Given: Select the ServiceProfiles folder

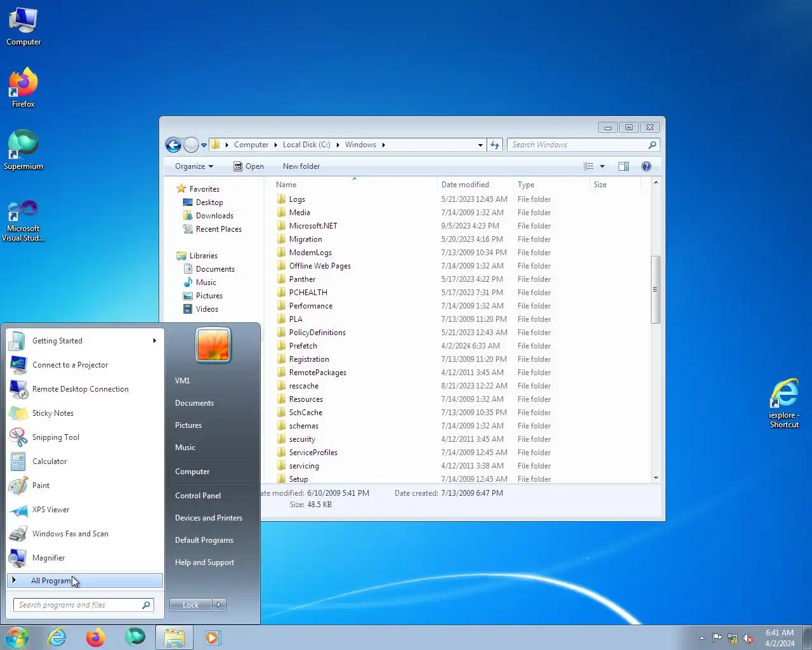Looking at the screenshot, I should click(313, 453).
